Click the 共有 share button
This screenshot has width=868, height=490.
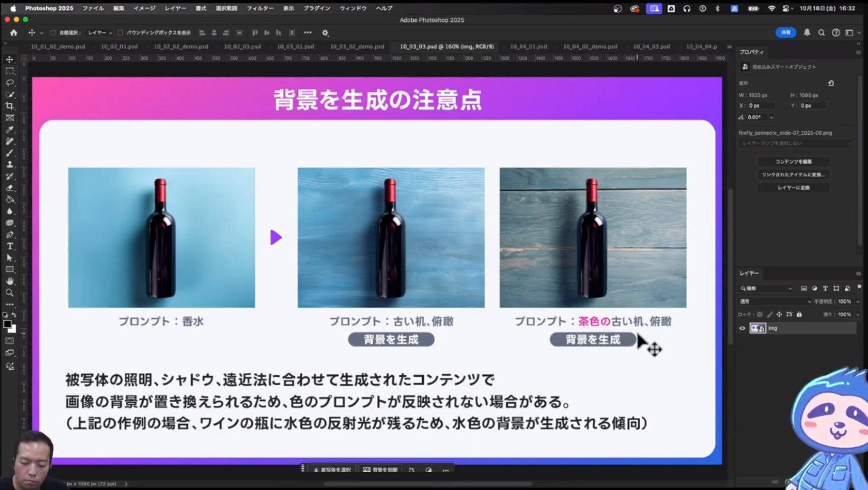786,32
